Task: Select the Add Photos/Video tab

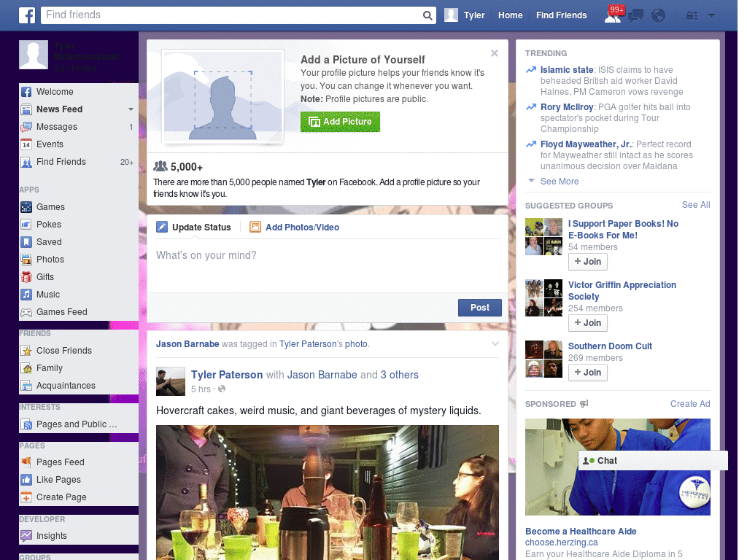Action: (295, 227)
